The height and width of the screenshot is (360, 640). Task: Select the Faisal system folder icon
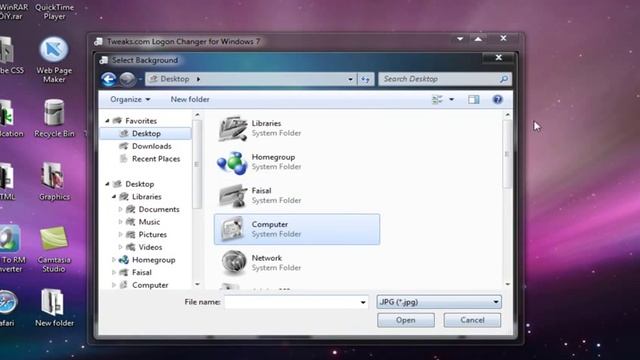pyautogui.click(x=233, y=196)
